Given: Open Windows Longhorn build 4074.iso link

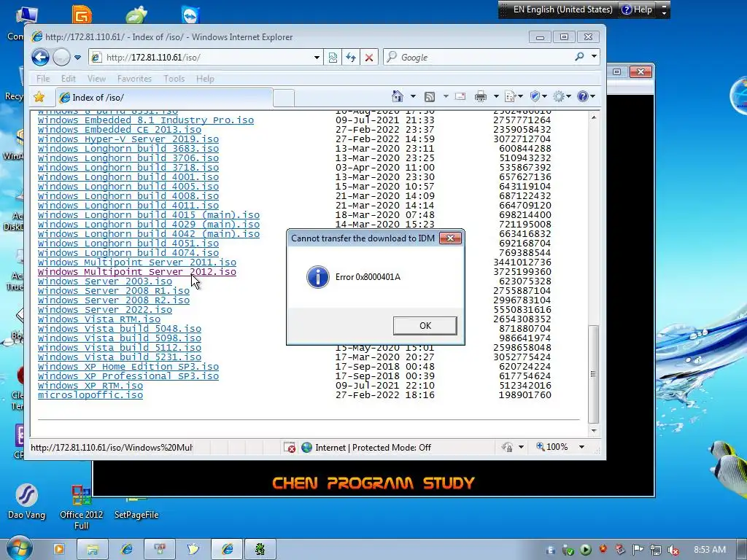Looking at the screenshot, I should tap(128, 253).
